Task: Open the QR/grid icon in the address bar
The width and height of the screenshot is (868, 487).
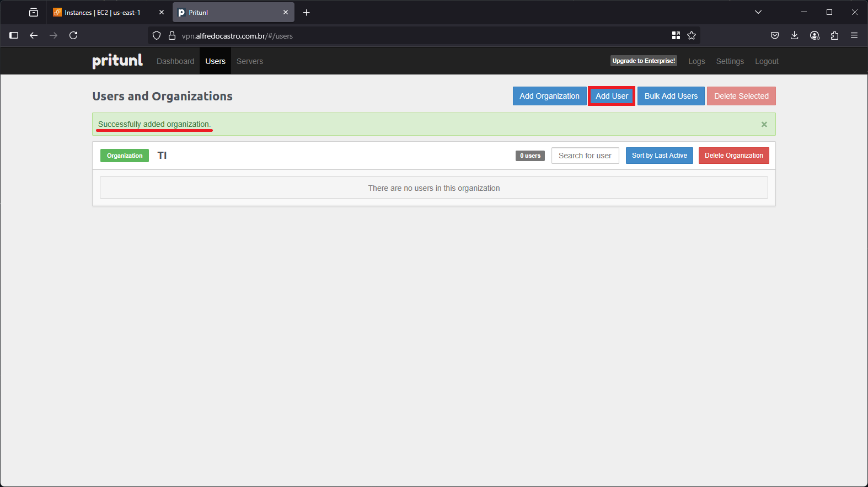Action: 676,35
